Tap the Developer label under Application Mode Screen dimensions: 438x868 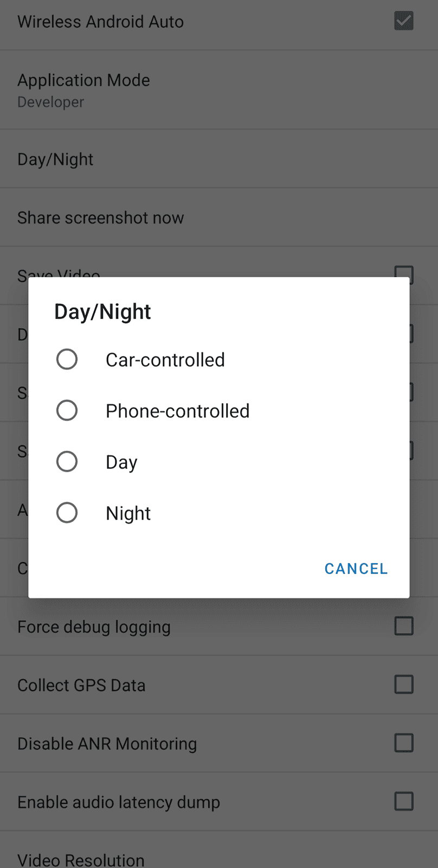point(50,102)
